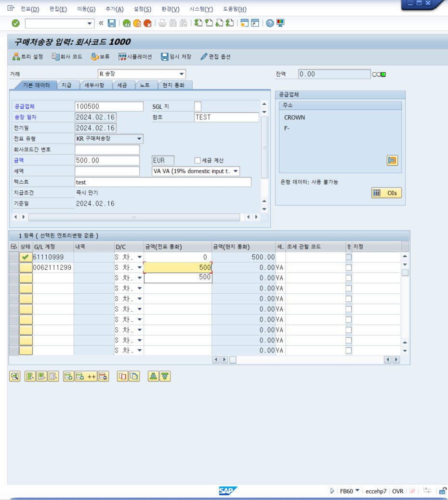Screen dimensions: 448x500
Task: Click the Deselect all rows icon
Action: [53, 376]
